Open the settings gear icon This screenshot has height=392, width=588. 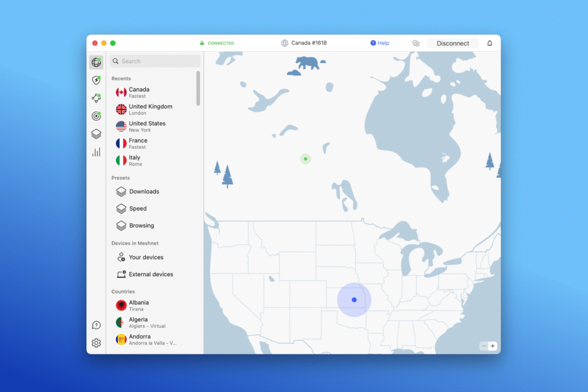click(96, 343)
